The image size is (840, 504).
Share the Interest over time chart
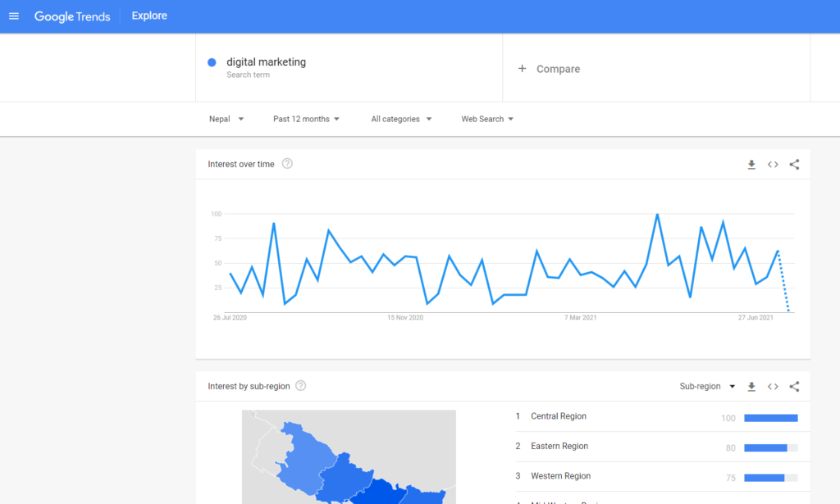[x=794, y=164]
